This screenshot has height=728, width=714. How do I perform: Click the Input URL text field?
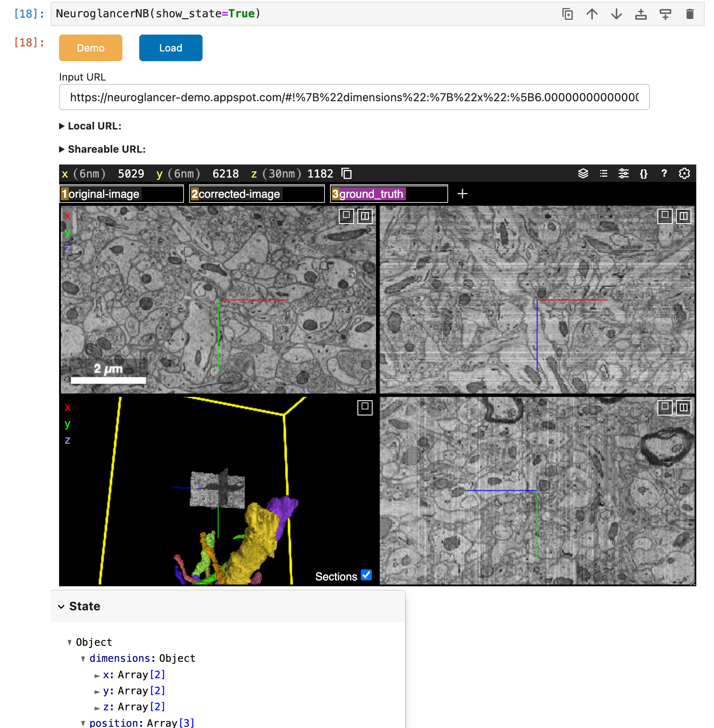coord(354,97)
